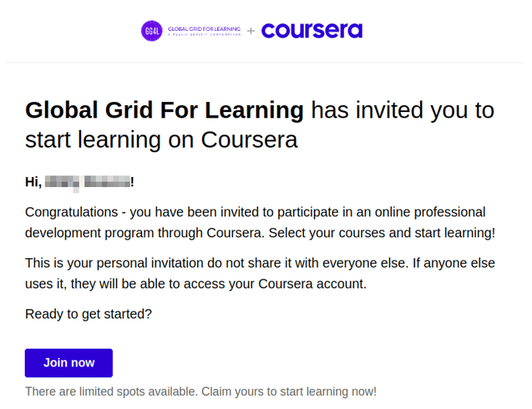
Task: Click the purple GG4L circle icon
Action: click(152, 31)
